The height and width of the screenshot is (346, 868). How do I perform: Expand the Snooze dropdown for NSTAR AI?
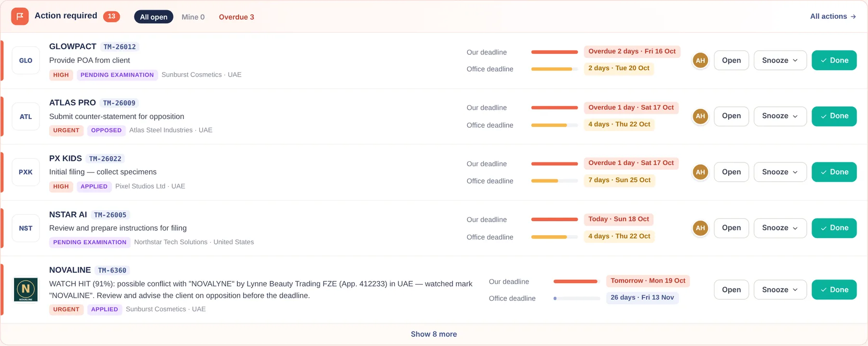[x=780, y=228]
